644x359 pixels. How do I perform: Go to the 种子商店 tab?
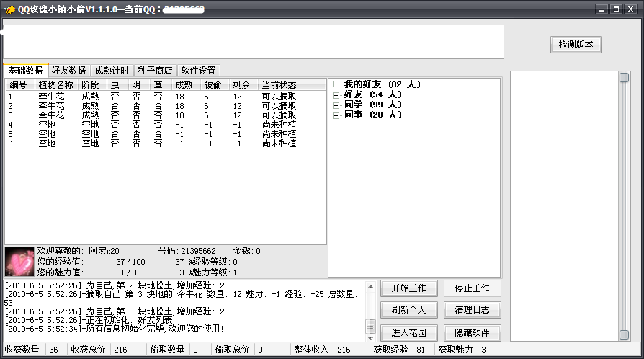pos(155,71)
